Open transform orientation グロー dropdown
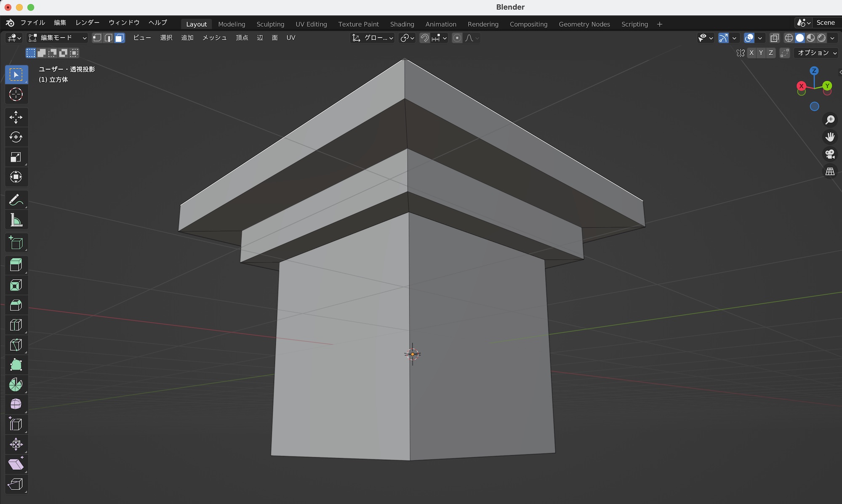 (x=373, y=38)
